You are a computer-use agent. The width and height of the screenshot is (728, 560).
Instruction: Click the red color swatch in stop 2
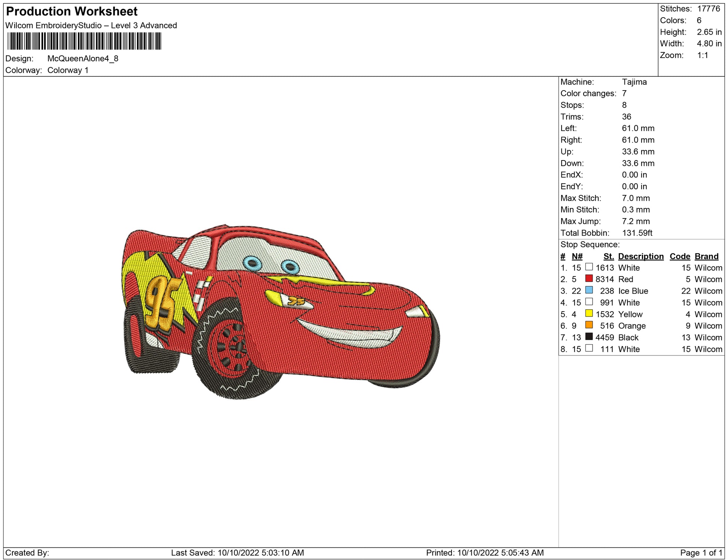pyautogui.click(x=589, y=278)
